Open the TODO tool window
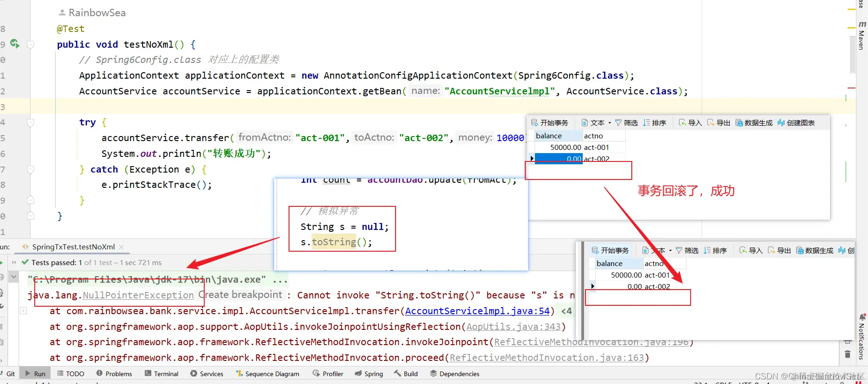This screenshot has height=384, width=868. 71,374
